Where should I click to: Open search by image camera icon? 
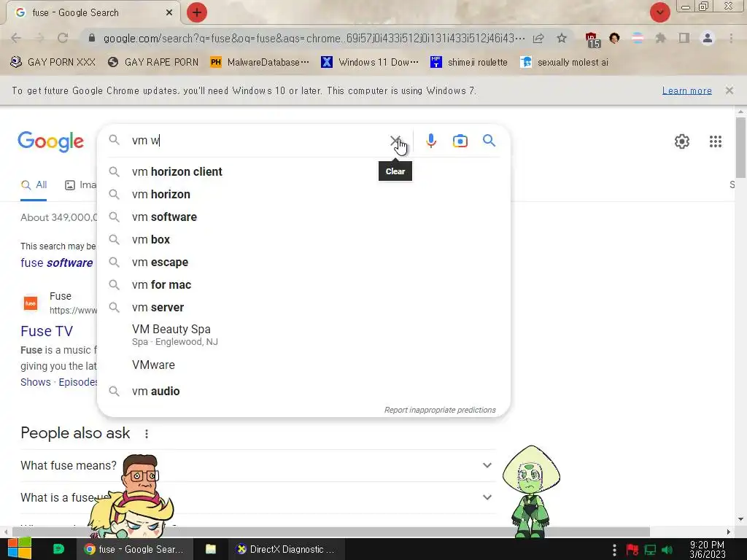460,141
